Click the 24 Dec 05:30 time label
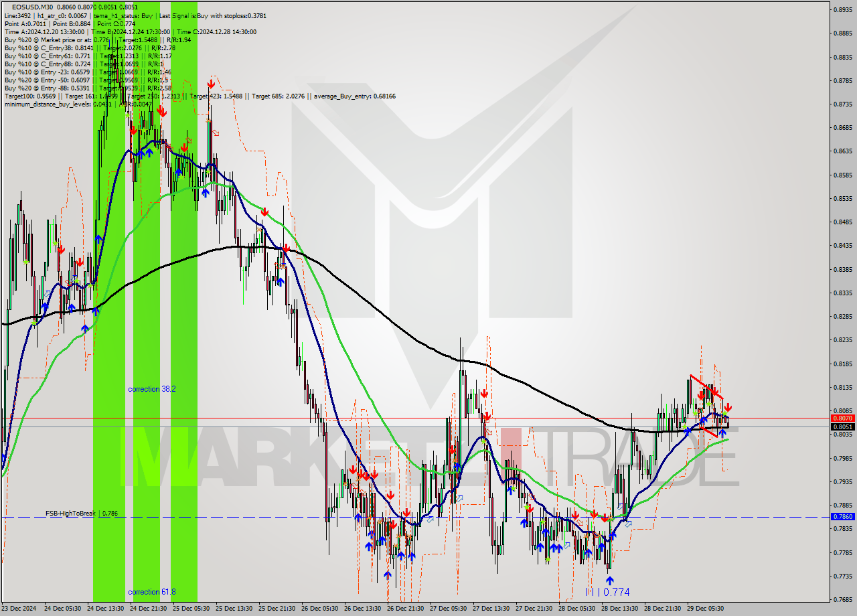857x616 pixels. [62, 609]
